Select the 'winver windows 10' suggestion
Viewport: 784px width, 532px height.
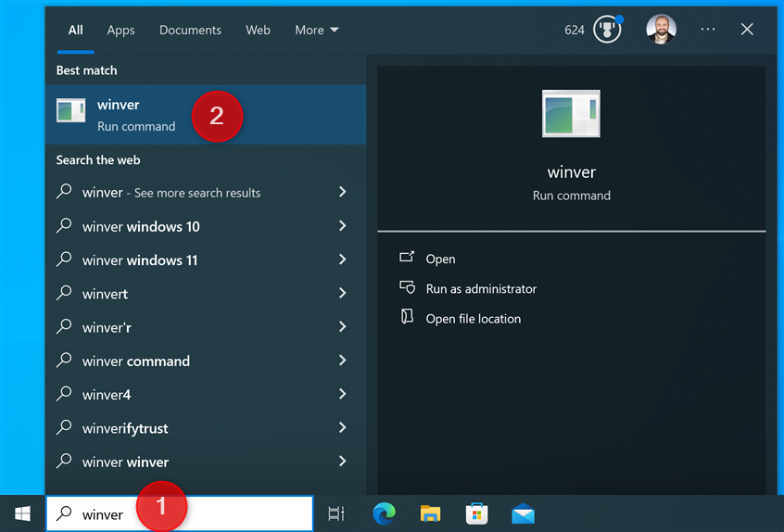[x=206, y=226]
